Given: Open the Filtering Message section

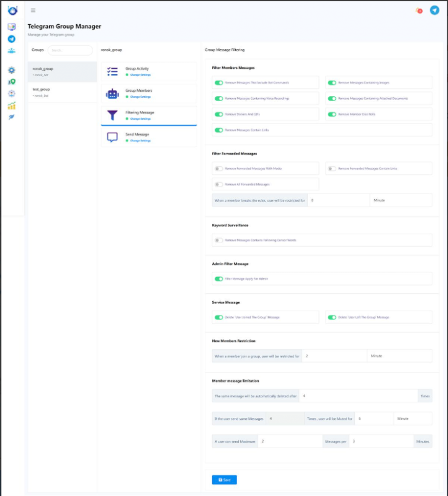Looking at the screenshot, I should pos(149,115).
